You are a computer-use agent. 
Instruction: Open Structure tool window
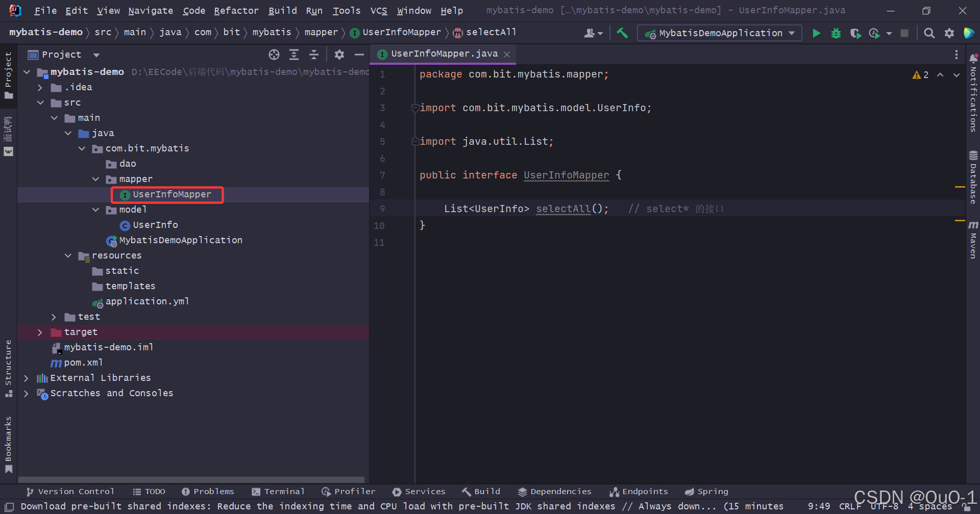pos(8,368)
